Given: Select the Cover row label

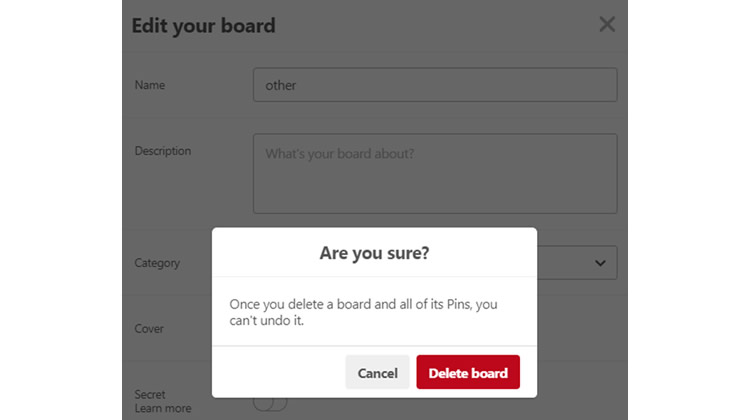Looking at the screenshot, I should (x=149, y=328).
